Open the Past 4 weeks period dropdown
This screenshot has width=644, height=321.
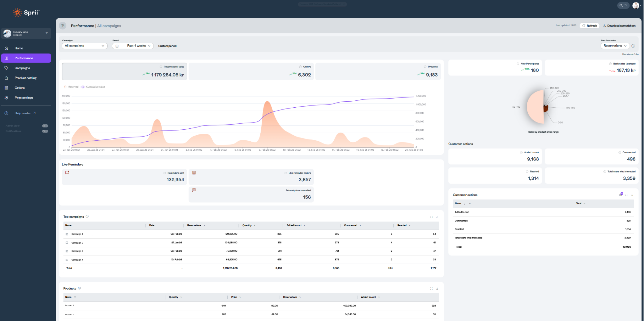tap(133, 46)
